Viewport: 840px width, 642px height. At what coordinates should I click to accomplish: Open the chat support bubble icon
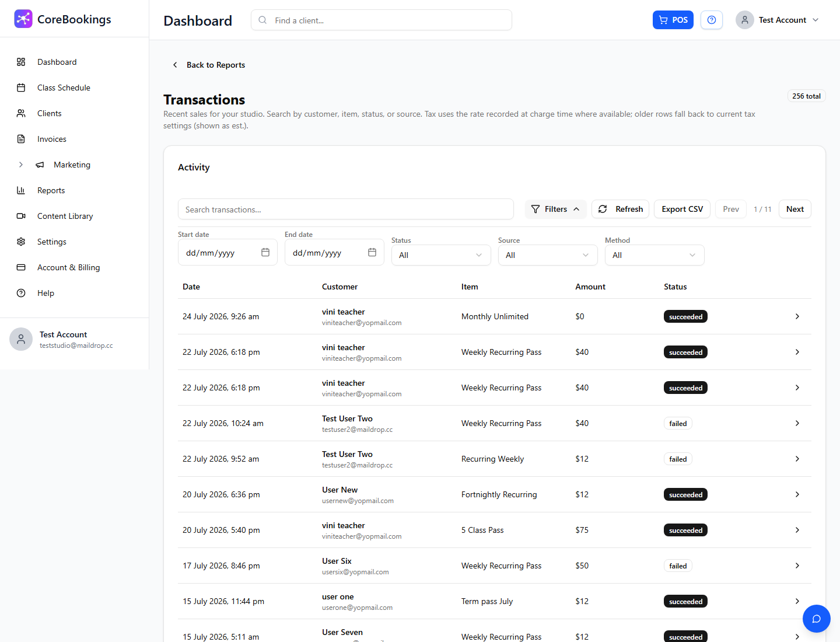[x=817, y=619]
